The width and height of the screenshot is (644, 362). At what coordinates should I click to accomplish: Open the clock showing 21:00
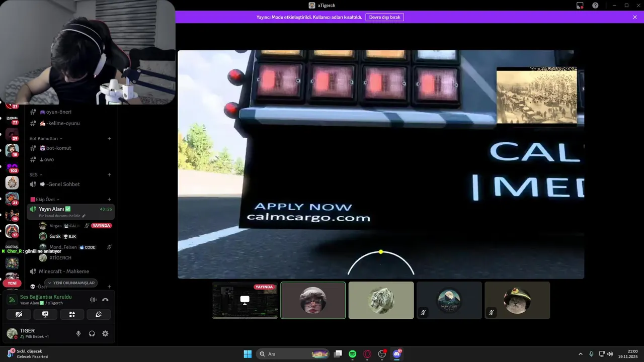(x=628, y=354)
